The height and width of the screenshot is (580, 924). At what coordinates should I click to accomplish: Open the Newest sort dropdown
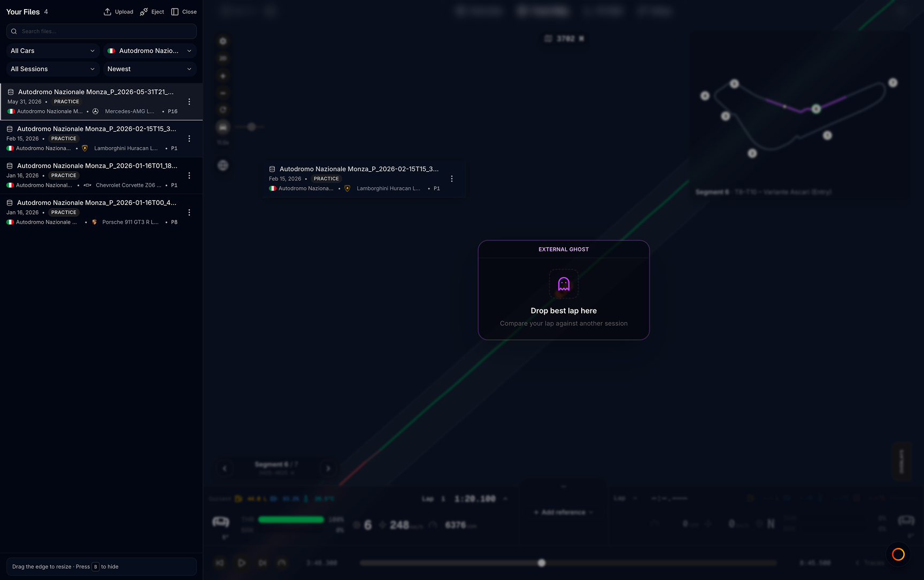[150, 69]
